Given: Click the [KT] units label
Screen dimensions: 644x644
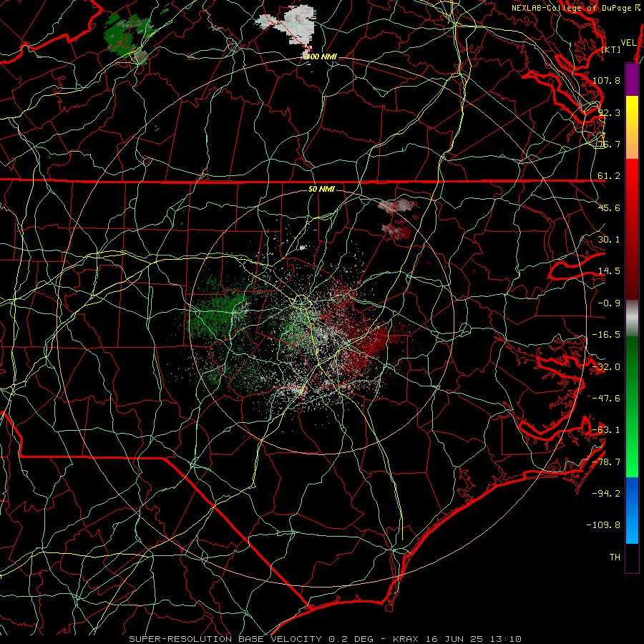Looking at the screenshot, I should pyautogui.click(x=611, y=49).
